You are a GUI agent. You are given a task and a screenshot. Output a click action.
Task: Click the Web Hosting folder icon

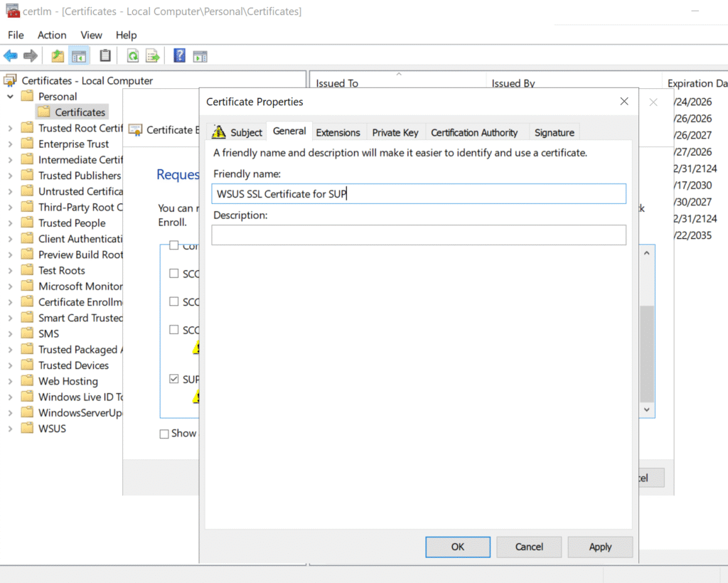[28, 380]
